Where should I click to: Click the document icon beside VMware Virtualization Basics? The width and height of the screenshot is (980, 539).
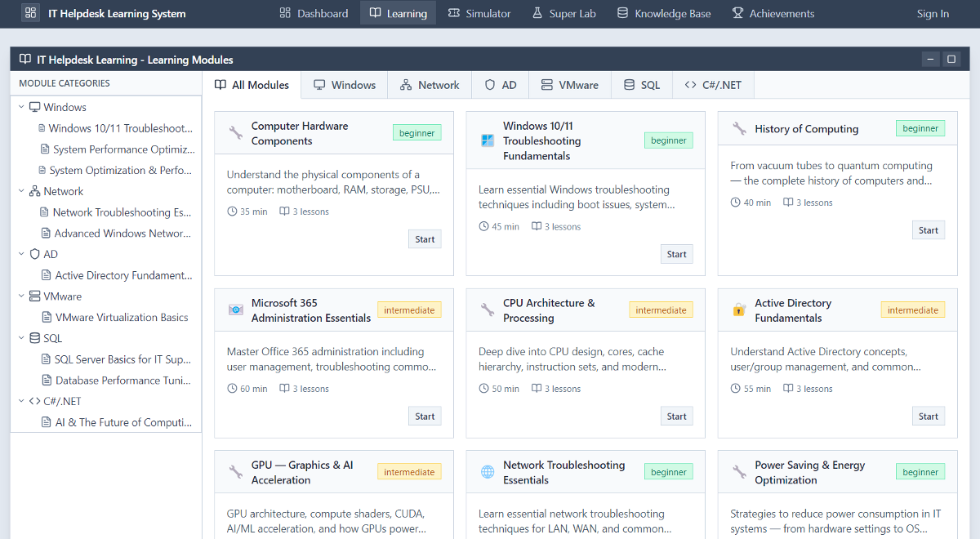(x=47, y=318)
